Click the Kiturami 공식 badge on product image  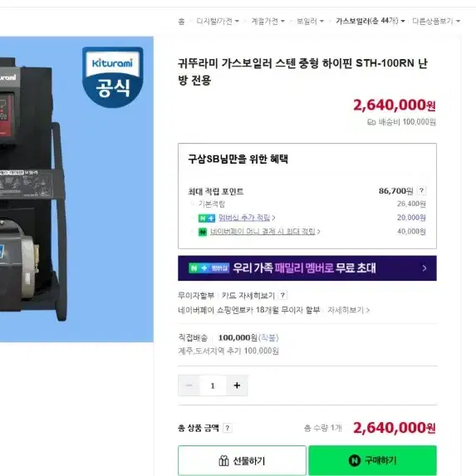click(x=113, y=76)
